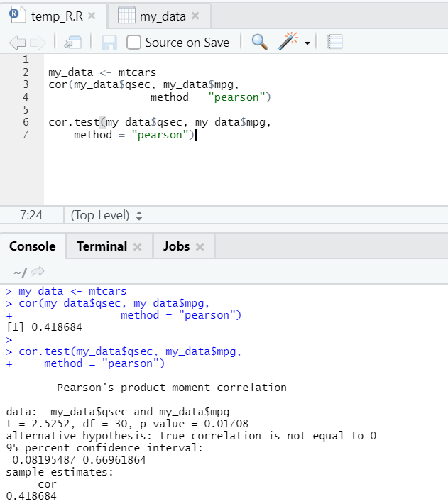Click the '~/' working directory path label
The image size is (448, 504).
[x=20, y=273]
